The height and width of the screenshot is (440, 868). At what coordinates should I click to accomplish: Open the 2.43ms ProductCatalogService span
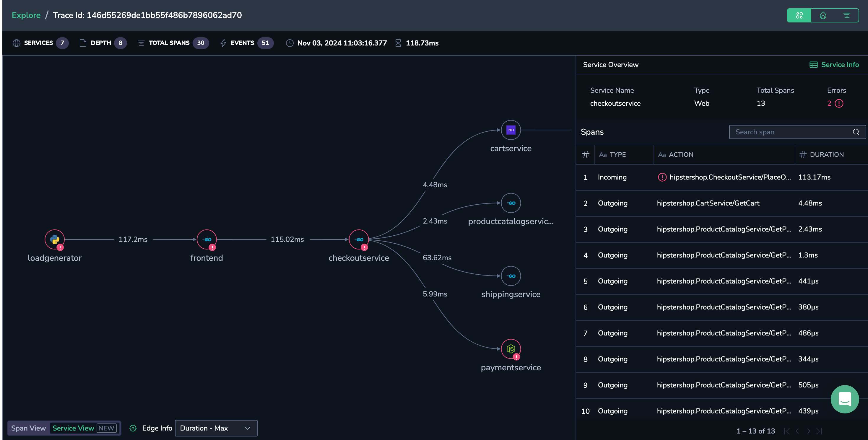tap(722, 229)
